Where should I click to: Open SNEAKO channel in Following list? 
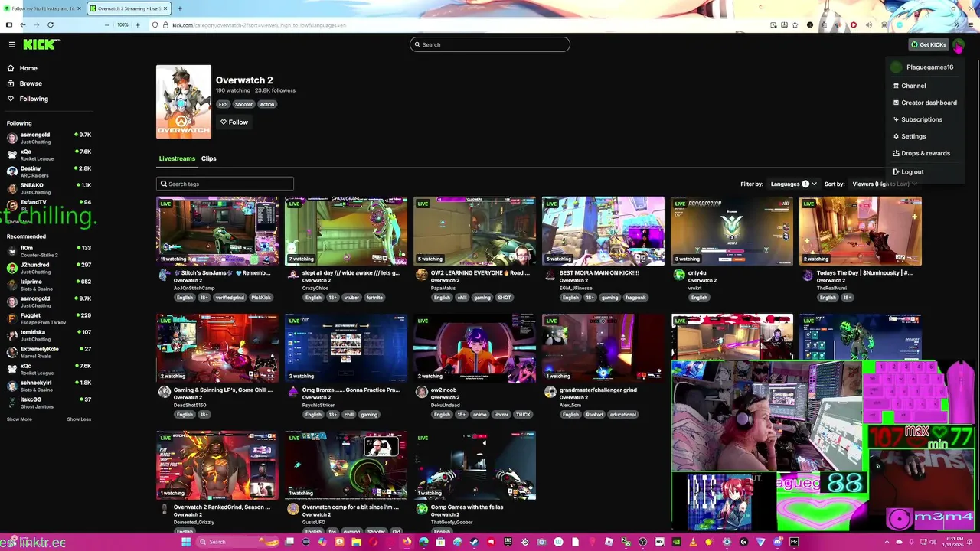[x=48, y=188]
